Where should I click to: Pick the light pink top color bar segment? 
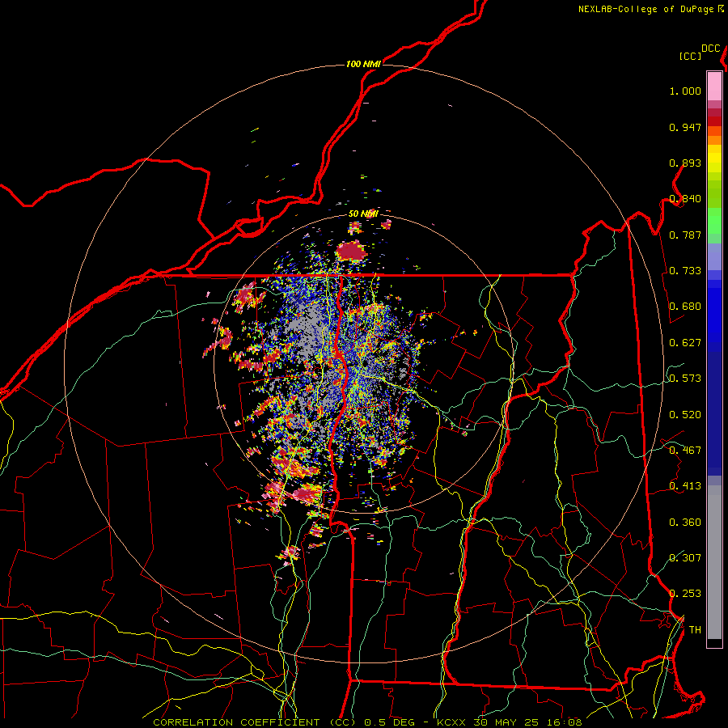pyautogui.click(x=714, y=87)
